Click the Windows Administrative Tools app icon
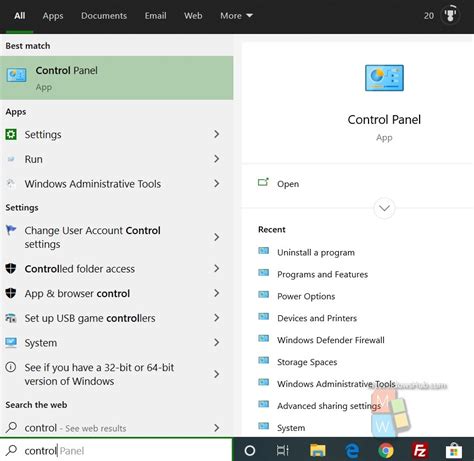The height and width of the screenshot is (461, 474). (x=11, y=183)
